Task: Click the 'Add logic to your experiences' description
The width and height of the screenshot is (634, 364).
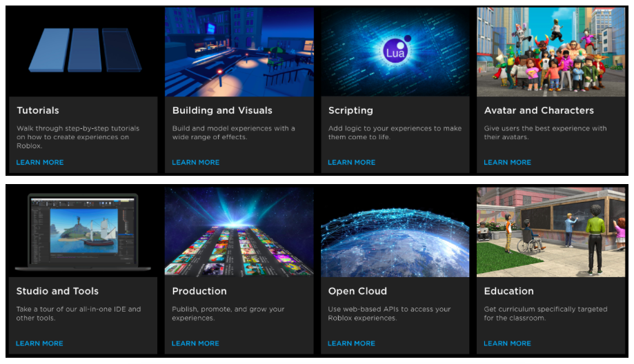Action: (395, 132)
